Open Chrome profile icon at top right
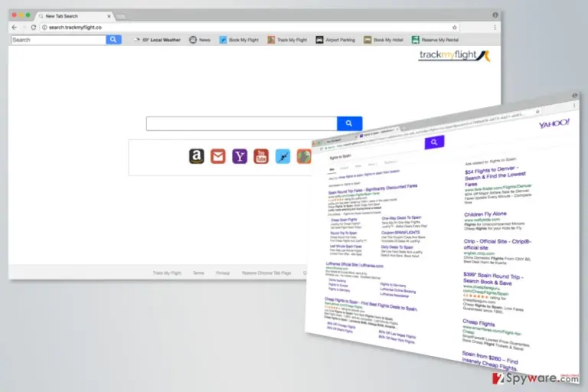Screen dimensions: 588x392 (495, 15)
